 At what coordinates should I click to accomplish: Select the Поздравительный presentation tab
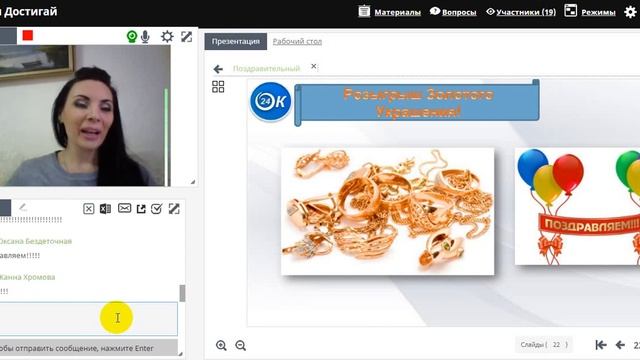click(266, 68)
